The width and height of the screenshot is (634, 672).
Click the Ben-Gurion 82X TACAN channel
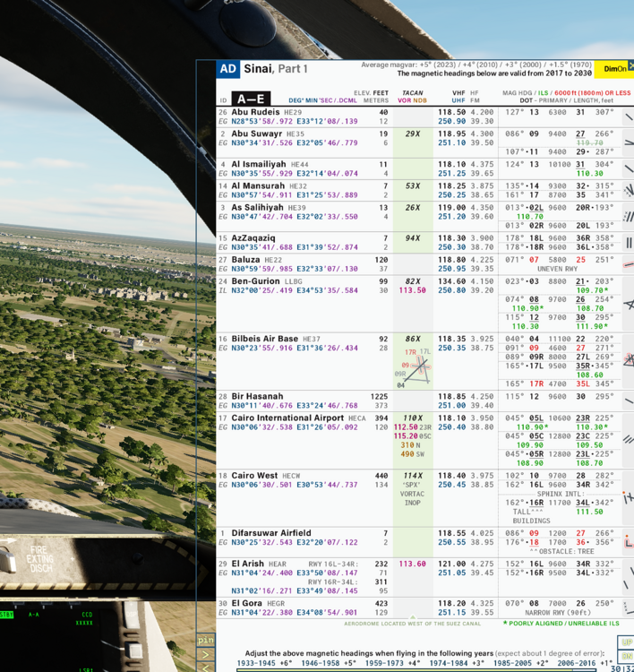coord(413,280)
